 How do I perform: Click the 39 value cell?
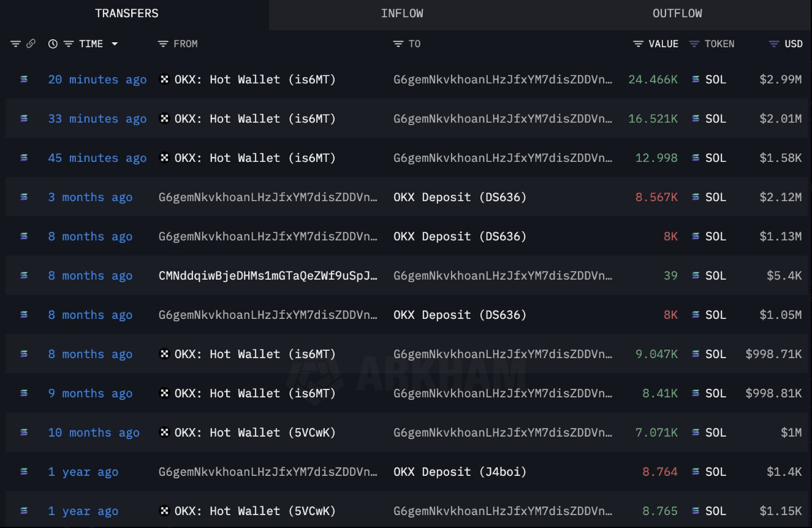[670, 276]
